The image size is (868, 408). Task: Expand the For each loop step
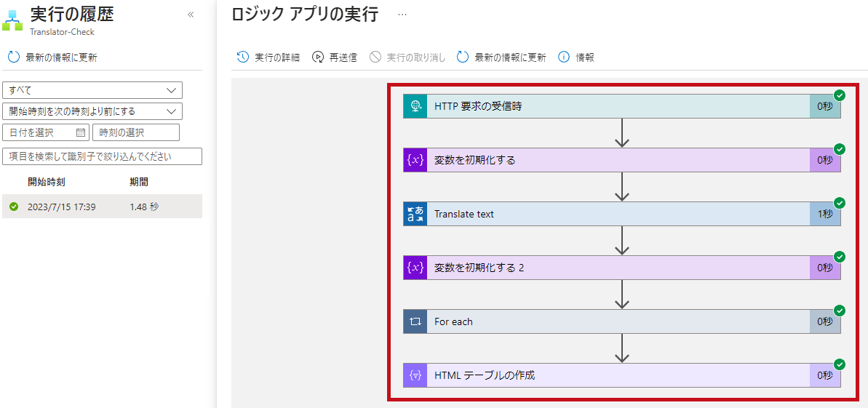[621, 321]
